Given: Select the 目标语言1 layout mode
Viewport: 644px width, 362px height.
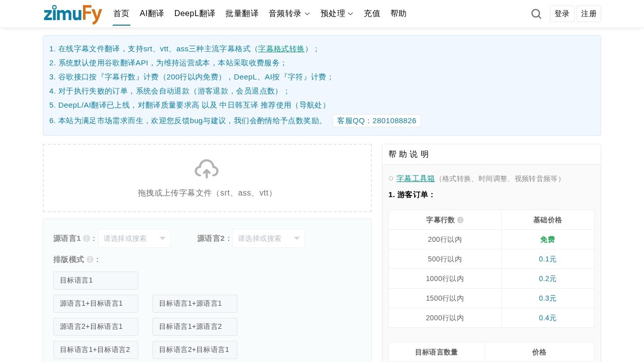Looking at the screenshot, I should point(96,281).
